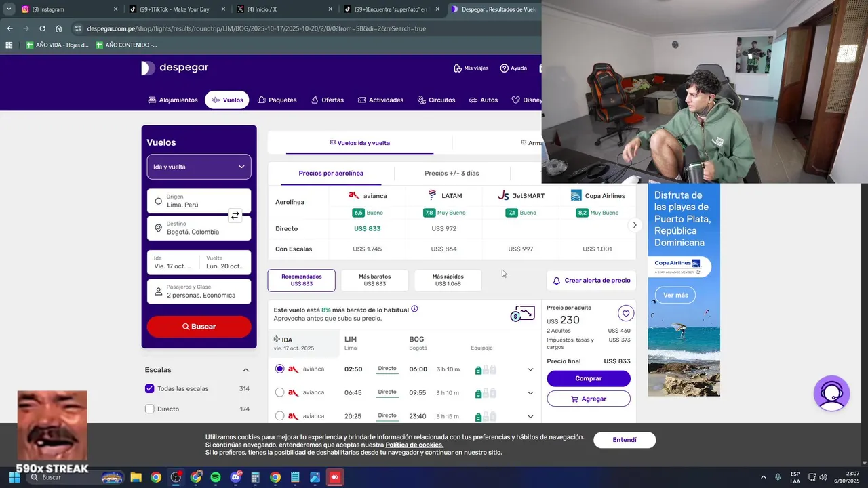Image resolution: width=868 pixels, height=488 pixels.
Task: Show next airlines with right arrow
Action: 635,225
